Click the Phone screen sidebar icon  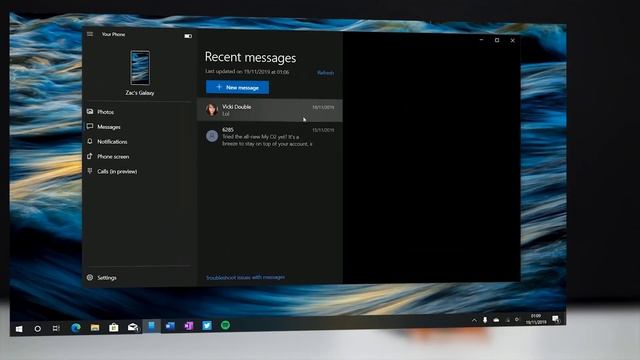90,156
